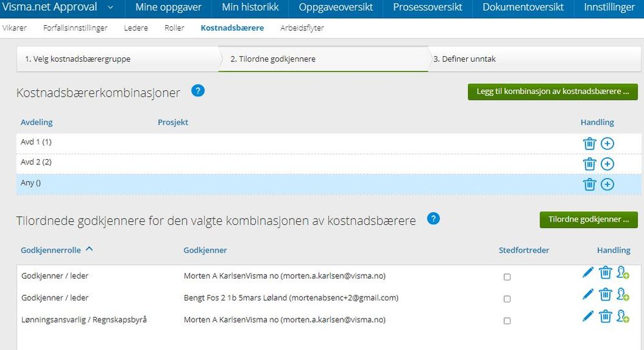644x350 pixels.
Task: Switch to Roller sub-tab
Action: pos(174,28)
